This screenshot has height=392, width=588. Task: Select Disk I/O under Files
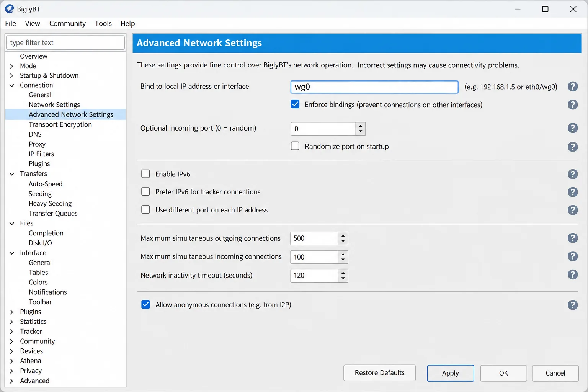coord(40,243)
